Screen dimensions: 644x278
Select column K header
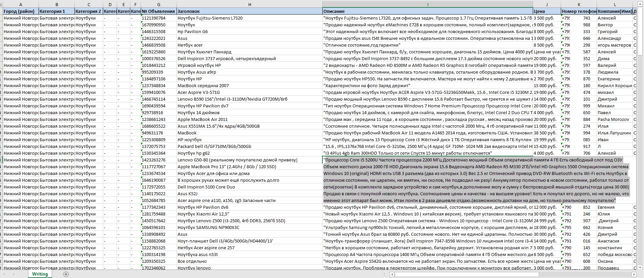point(579,4)
